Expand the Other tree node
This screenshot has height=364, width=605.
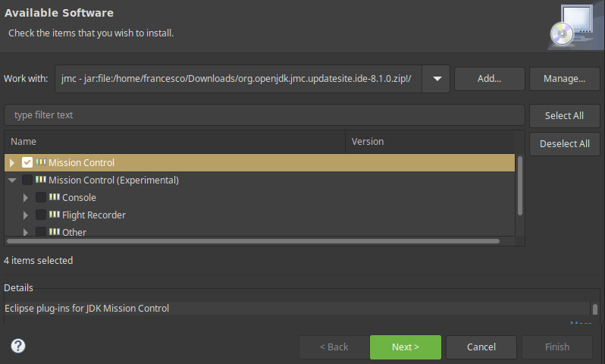(x=26, y=232)
